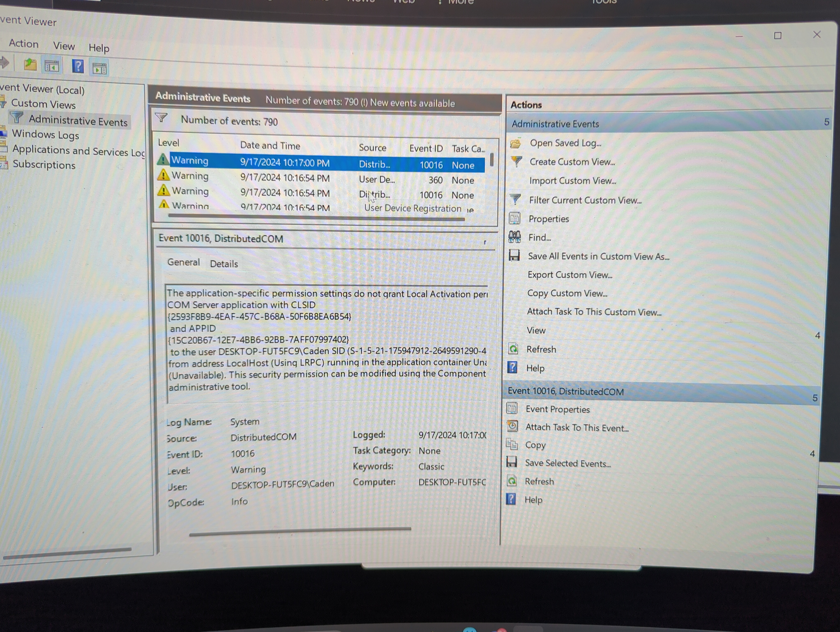Click Save All Events in Custom View As... action
This screenshot has width=840, height=632.
click(598, 257)
